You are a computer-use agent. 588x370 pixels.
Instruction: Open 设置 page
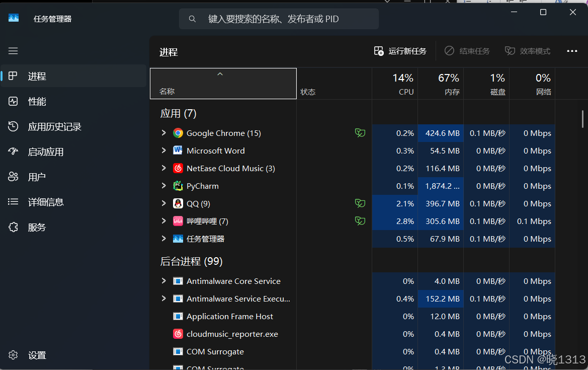click(74, 355)
